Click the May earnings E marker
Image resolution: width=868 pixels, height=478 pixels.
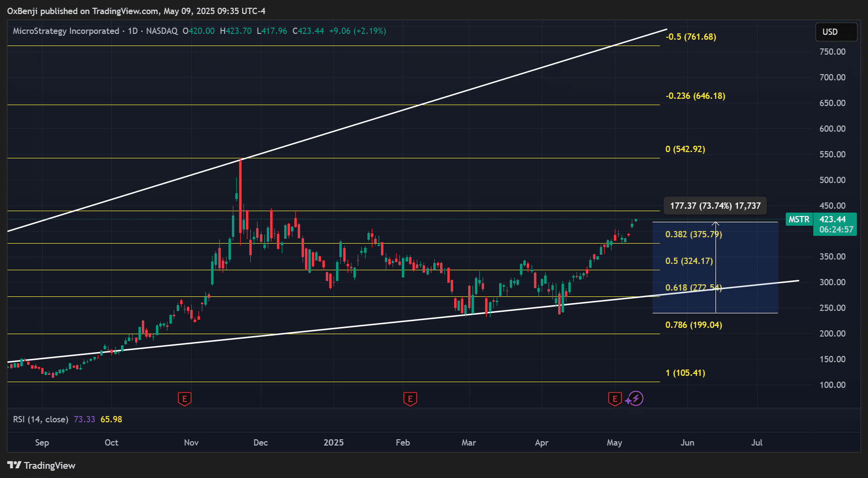(x=615, y=399)
